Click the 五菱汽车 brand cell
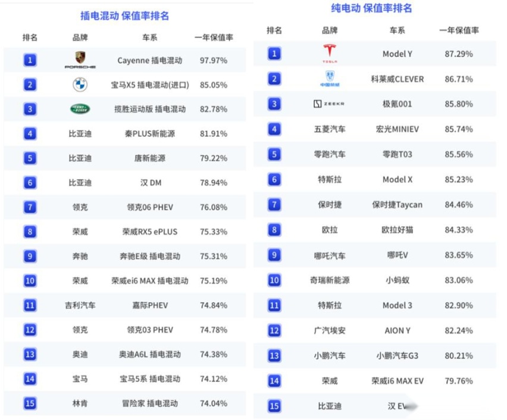The width and height of the screenshot is (507, 420). coord(330,129)
